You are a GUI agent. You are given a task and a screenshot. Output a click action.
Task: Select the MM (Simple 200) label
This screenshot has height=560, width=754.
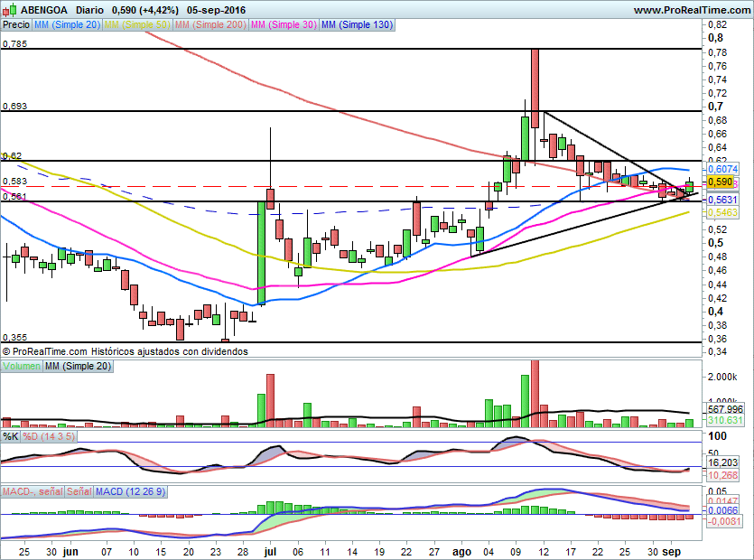point(210,24)
